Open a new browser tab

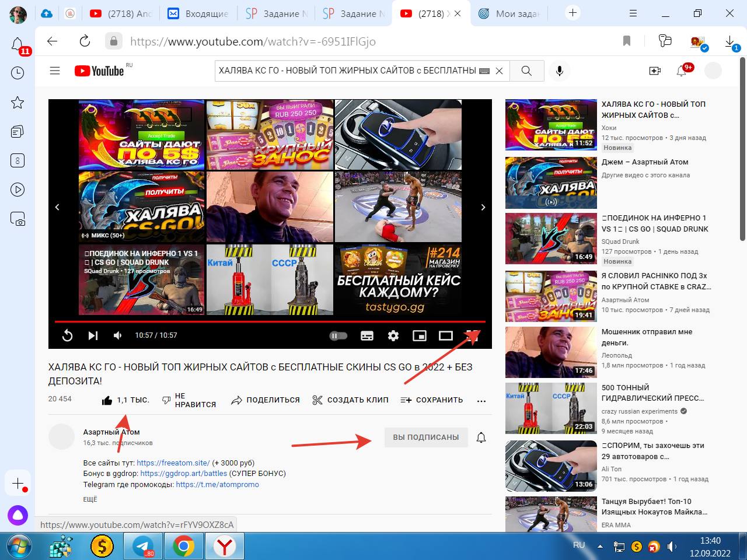(x=573, y=13)
